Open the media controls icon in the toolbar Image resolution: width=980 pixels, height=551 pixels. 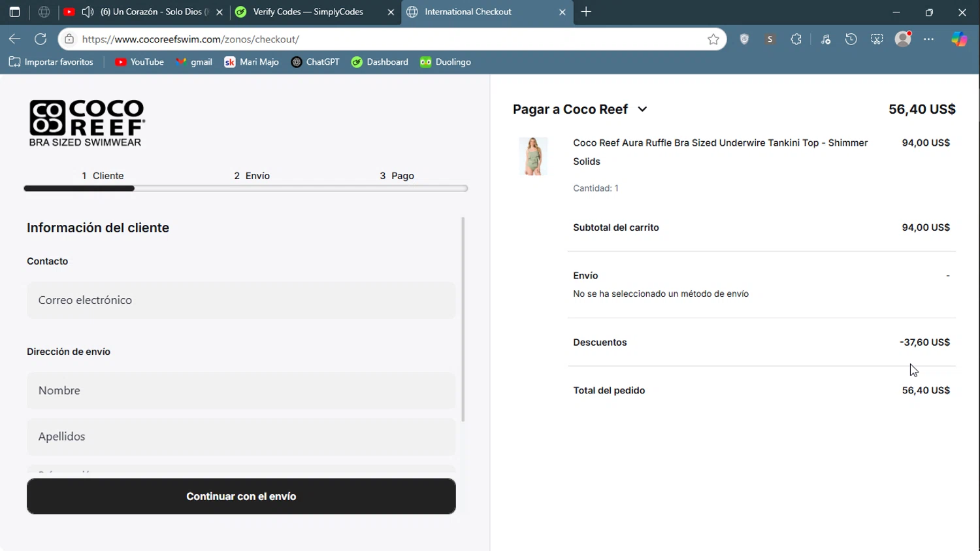tap(826, 39)
